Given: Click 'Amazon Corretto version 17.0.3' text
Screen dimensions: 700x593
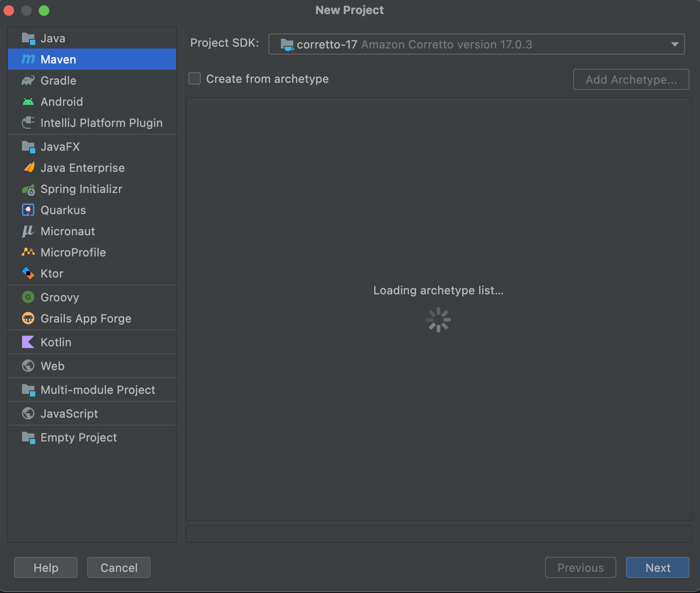Looking at the screenshot, I should (447, 44).
